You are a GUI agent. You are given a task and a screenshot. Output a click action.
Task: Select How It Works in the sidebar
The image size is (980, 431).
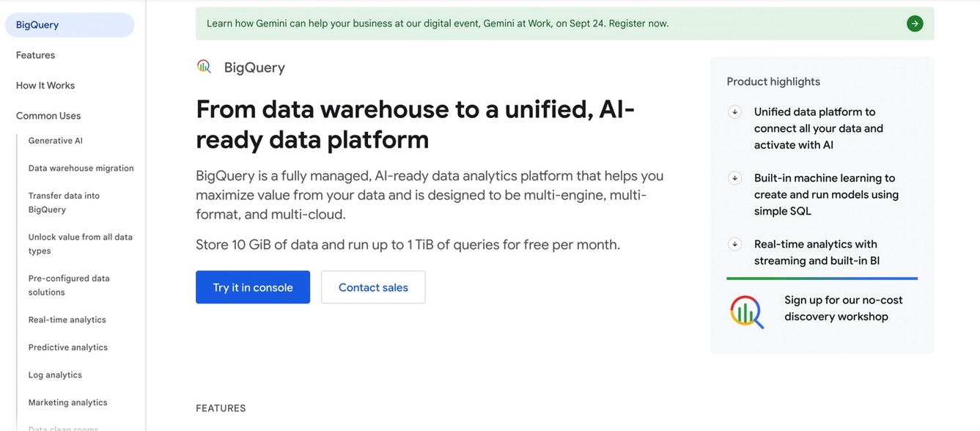point(45,85)
